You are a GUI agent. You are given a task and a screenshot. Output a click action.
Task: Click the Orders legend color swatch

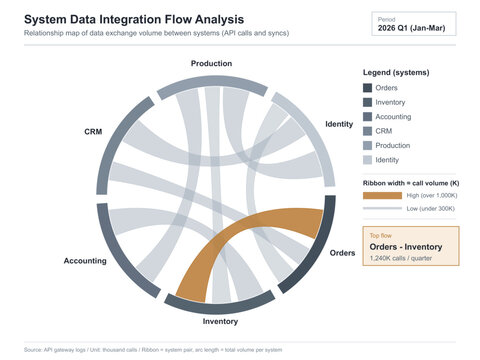point(367,88)
